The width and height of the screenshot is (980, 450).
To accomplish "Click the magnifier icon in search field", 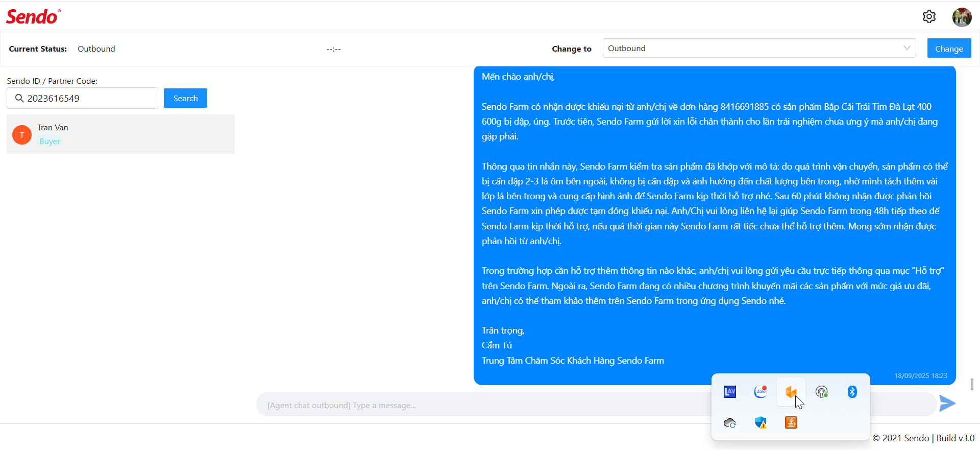I will (x=19, y=98).
